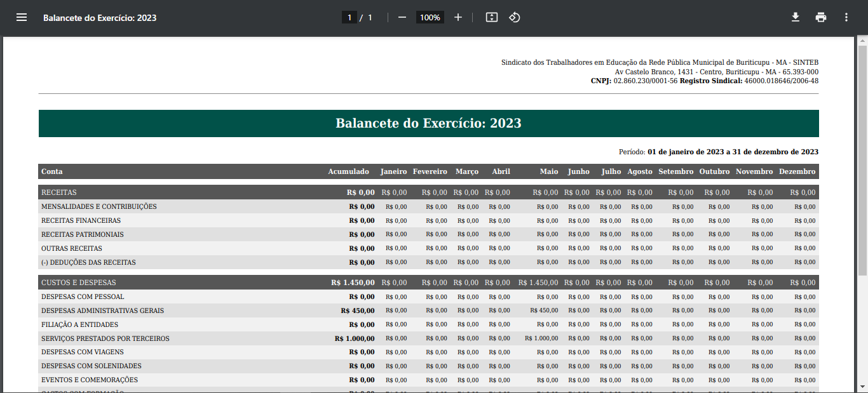Open the more actions three-dot menu
The height and width of the screenshot is (393, 868).
point(846,18)
